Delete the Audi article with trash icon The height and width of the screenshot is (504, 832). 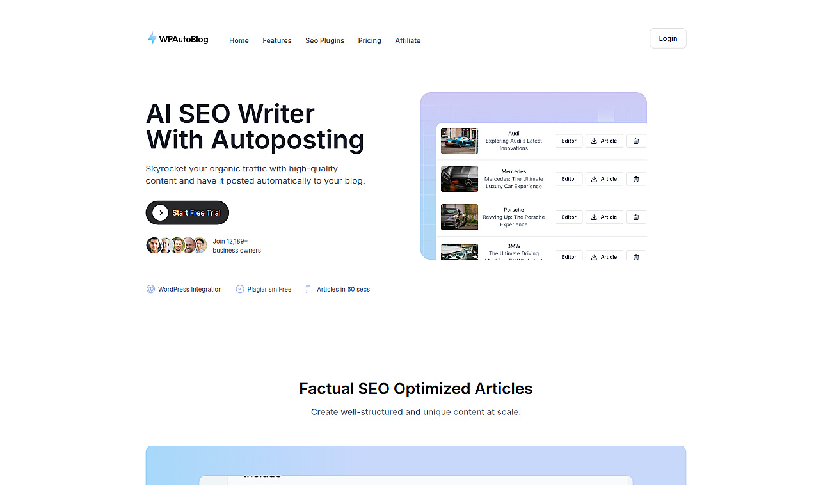(x=636, y=141)
